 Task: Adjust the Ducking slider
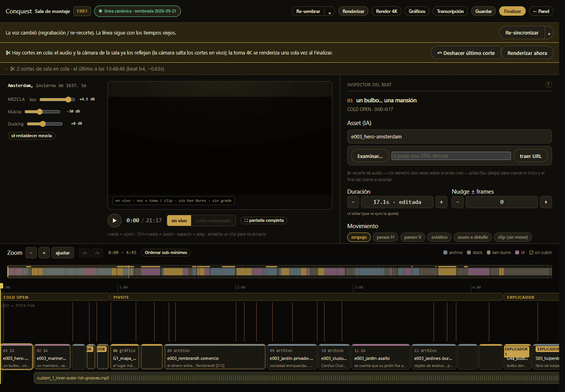tap(45, 124)
